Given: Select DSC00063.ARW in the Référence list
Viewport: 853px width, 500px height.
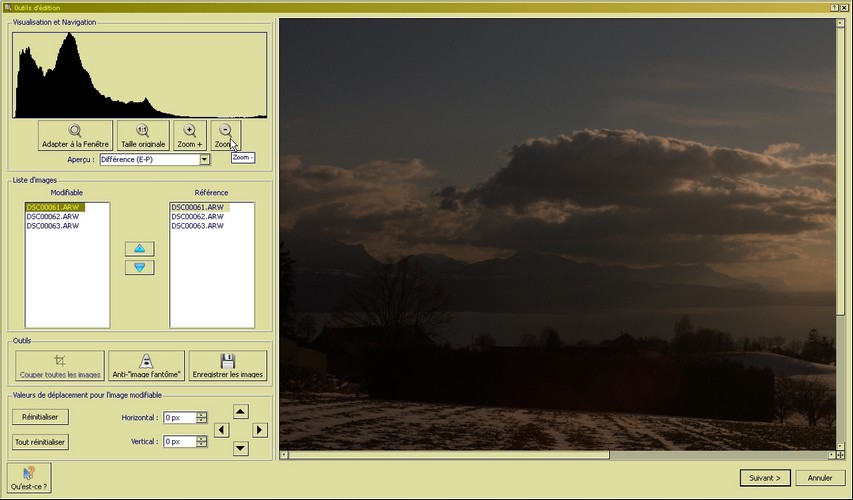Looking at the screenshot, I should click(196, 226).
